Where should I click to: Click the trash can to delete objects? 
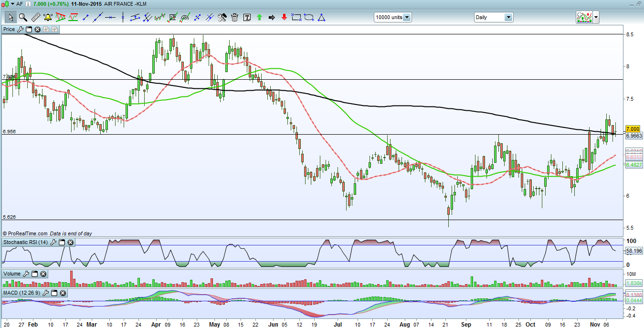click(234, 18)
